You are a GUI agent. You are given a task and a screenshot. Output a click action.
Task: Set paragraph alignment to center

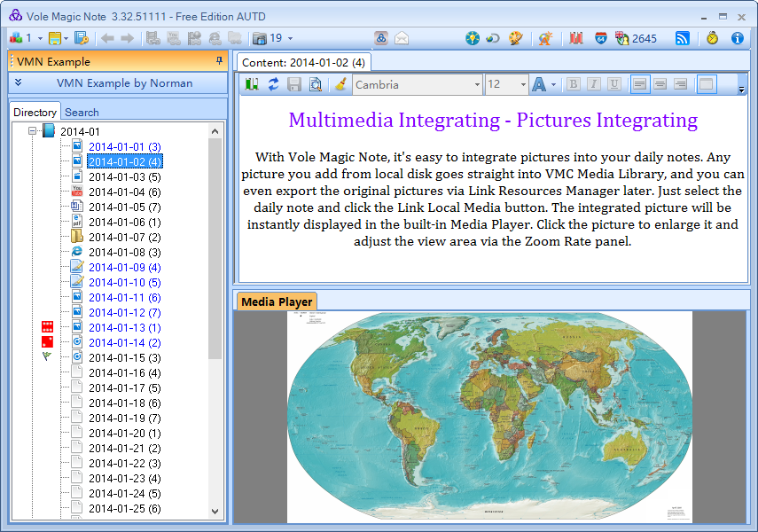(660, 84)
